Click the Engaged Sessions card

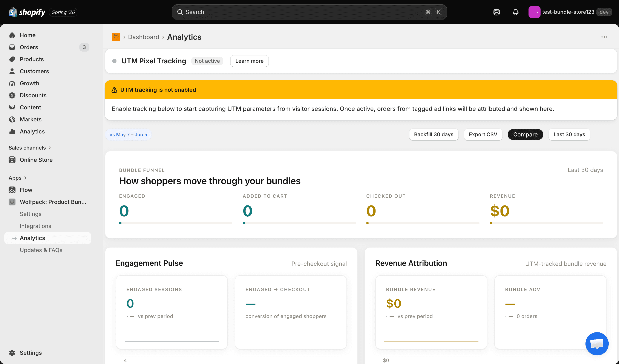[x=172, y=312]
